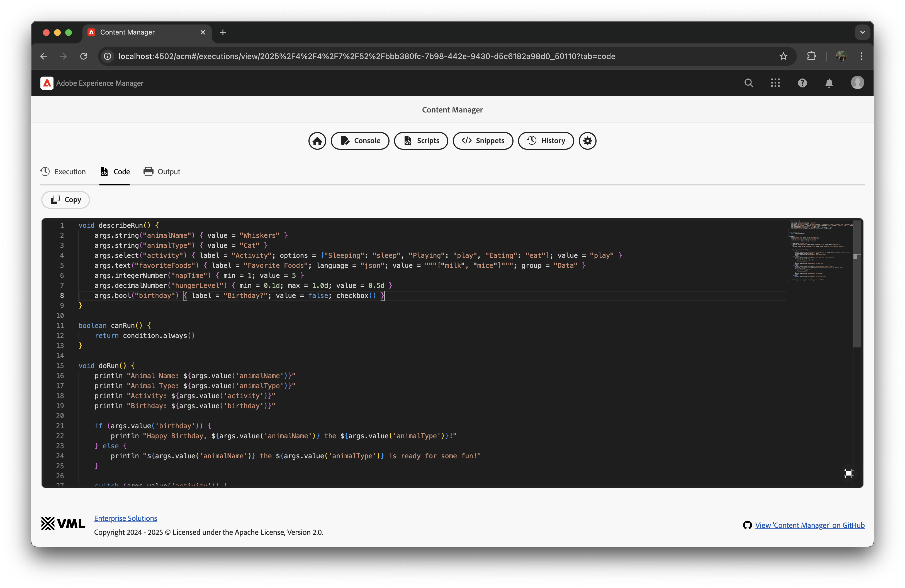Viewport: 905px width, 588px height.
Task: Open the settings gear button
Action: [x=587, y=141]
